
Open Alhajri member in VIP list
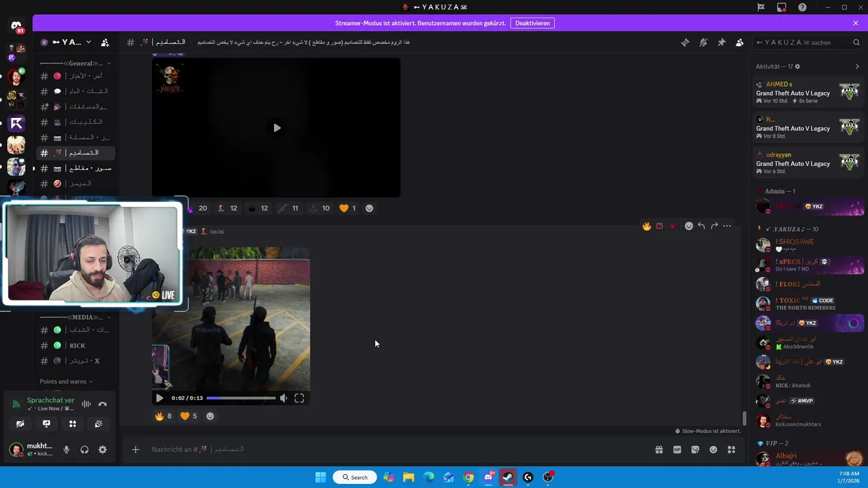[810, 459]
